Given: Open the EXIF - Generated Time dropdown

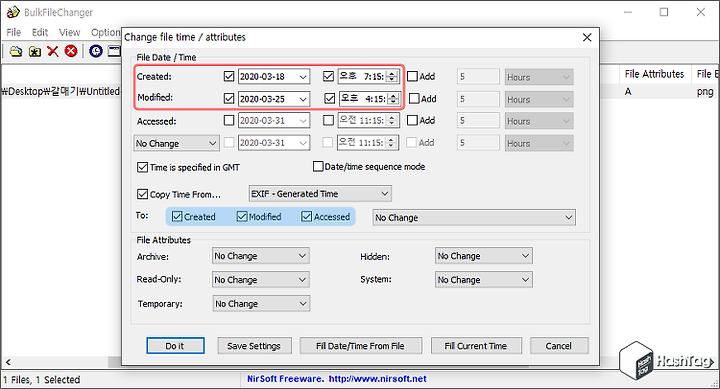Looking at the screenshot, I should [320, 194].
